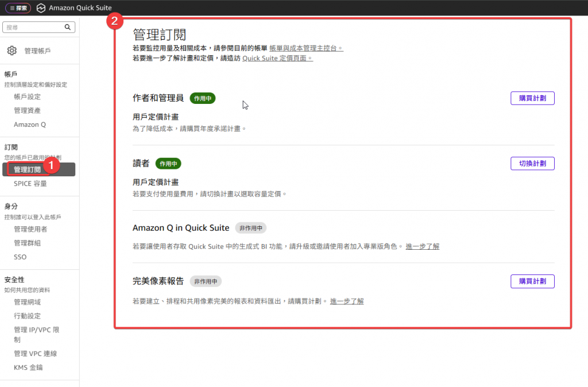Open 管理群組 in sidebar
This screenshot has width=588, height=387.
(x=28, y=243)
